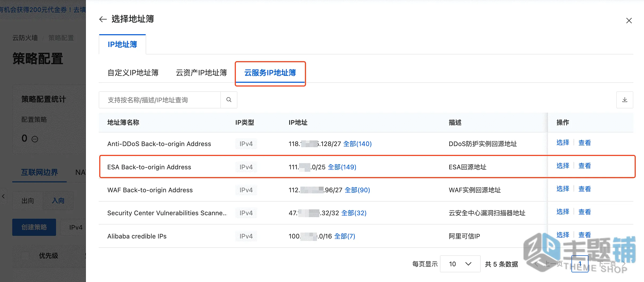Click IPv4 tag in Security Center row
The image size is (644, 282).
(x=246, y=213)
